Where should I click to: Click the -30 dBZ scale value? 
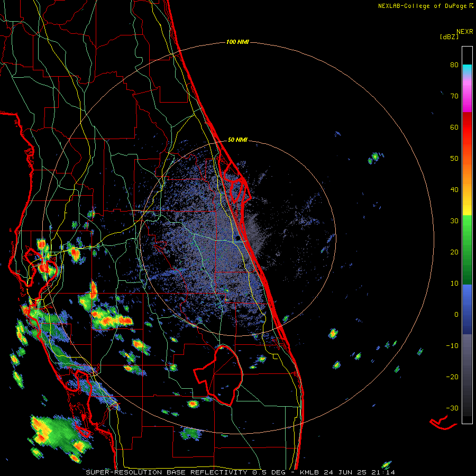[452, 408]
